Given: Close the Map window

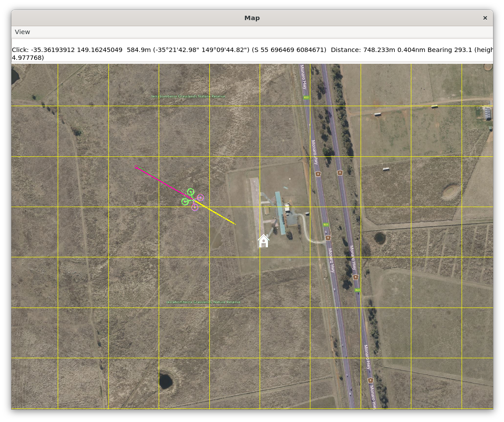Looking at the screenshot, I should pos(485,18).
